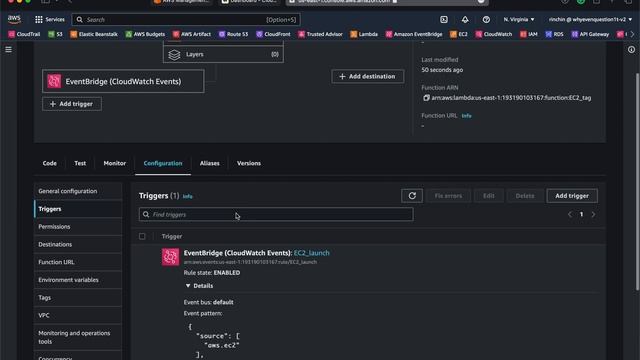640x360 pixels.
Task: Open the account user dropdown
Action: pos(590,19)
